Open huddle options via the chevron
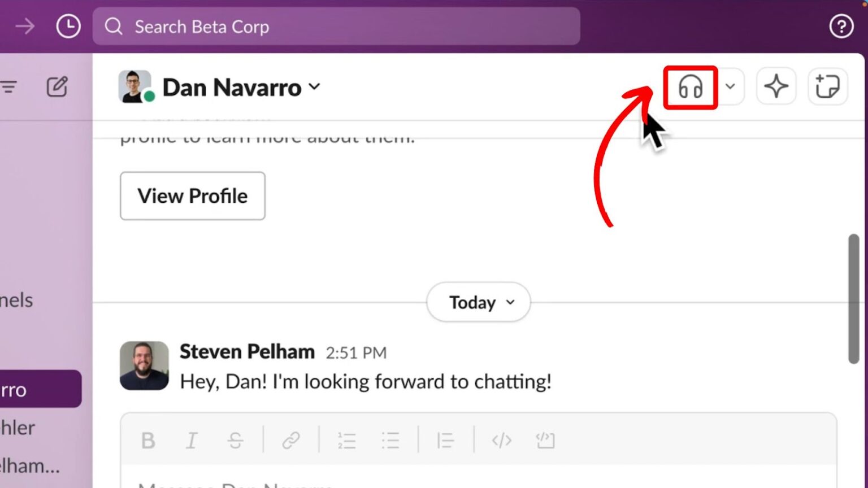868x488 pixels. pos(730,87)
